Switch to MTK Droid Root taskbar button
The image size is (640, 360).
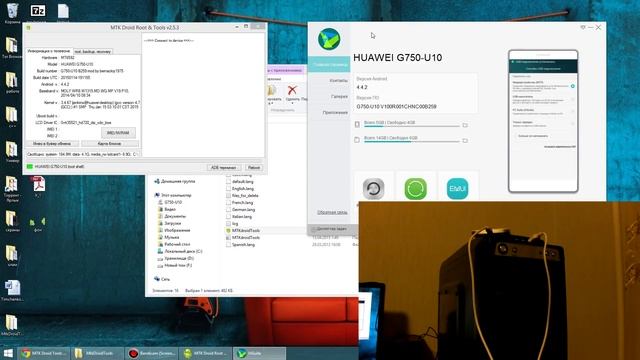coord(206,353)
